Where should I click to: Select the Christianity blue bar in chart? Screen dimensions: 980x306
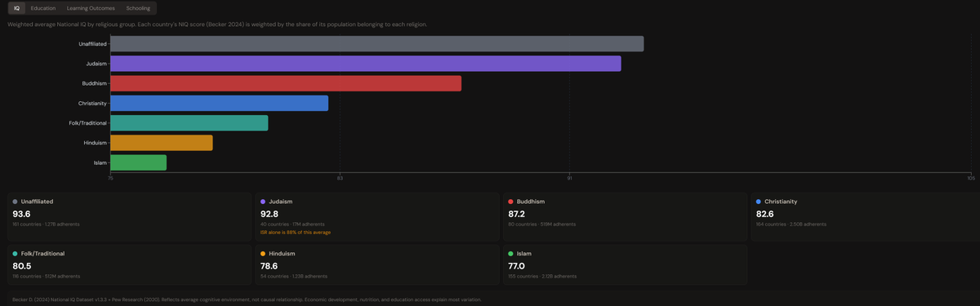219,103
